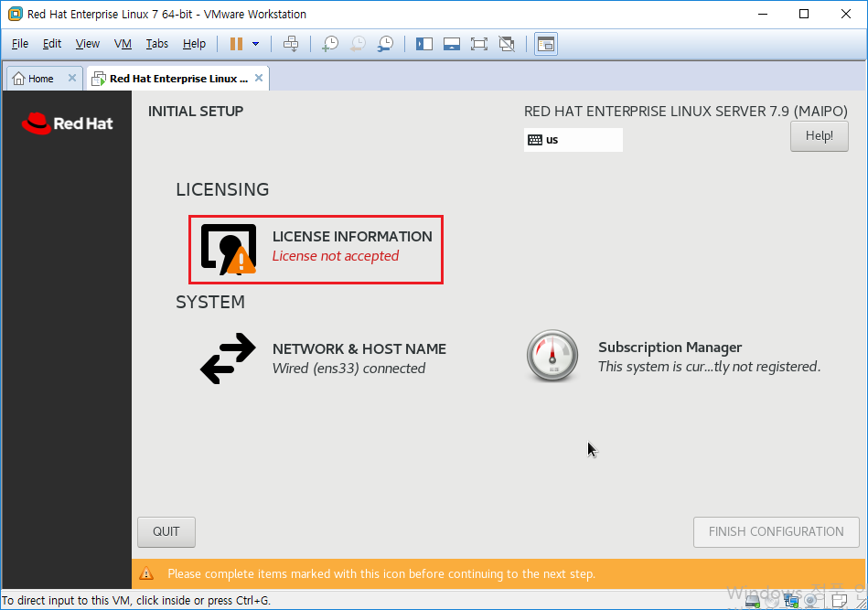Click the FINISH CONFIGURATION button
This screenshot has height=610, width=868.
pos(777,532)
